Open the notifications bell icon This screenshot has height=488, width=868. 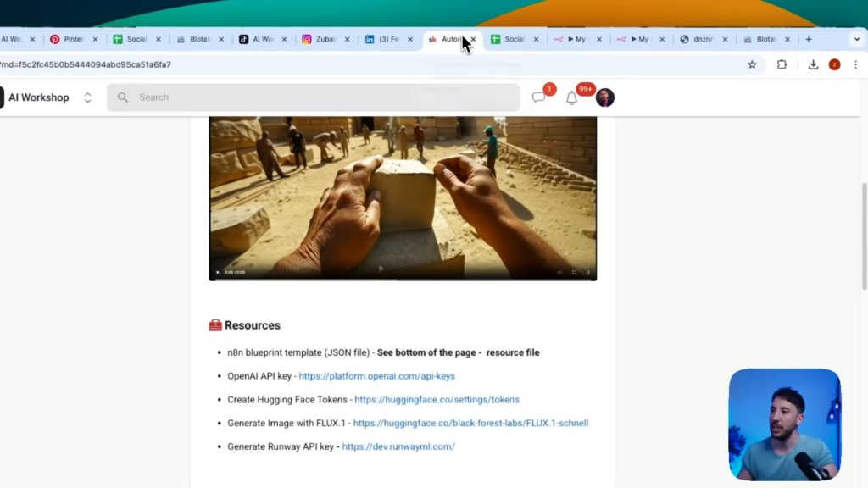click(x=571, y=98)
